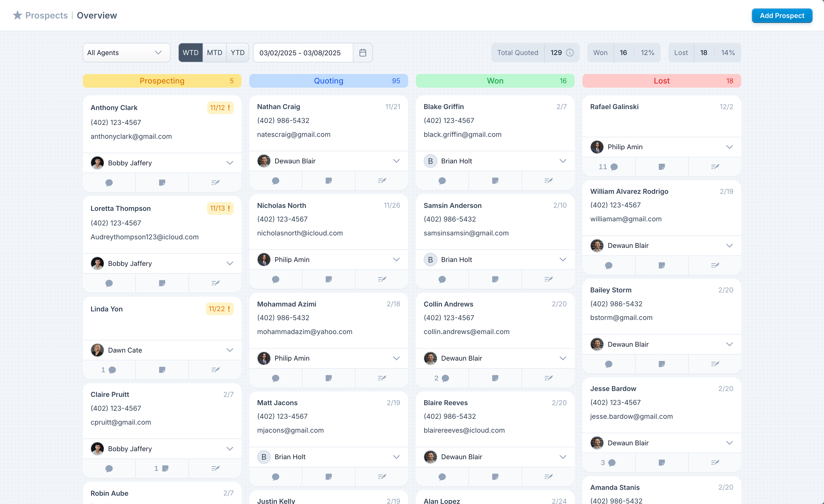824x504 pixels.
Task: Expand Dawn Cate agent dropdown
Action: click(x=229, y=350)
